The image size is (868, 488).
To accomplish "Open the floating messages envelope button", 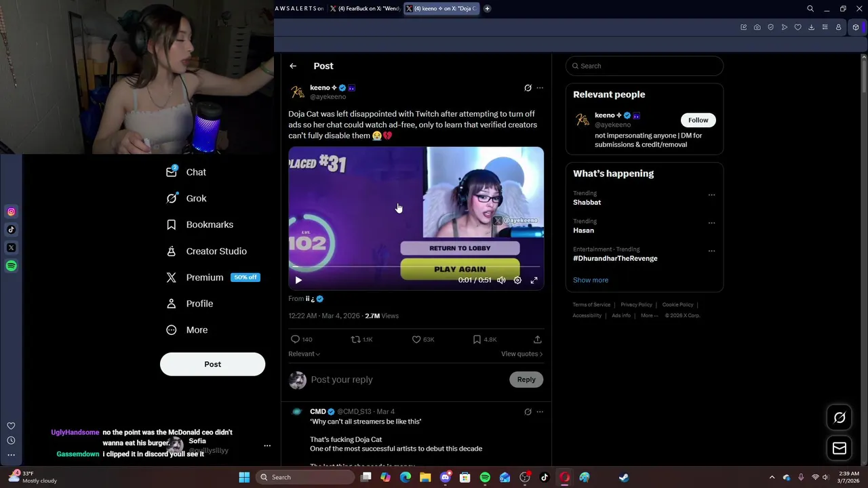I will 840,448.
